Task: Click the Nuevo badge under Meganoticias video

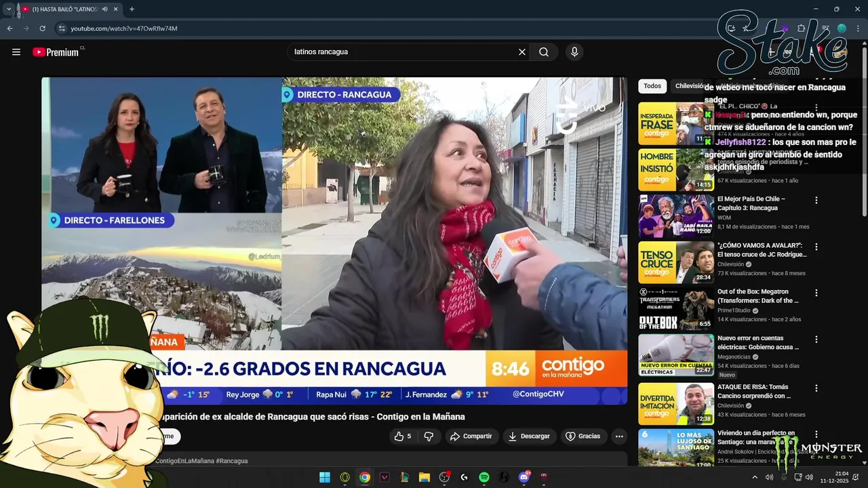Action: click(x=727, y=375)
